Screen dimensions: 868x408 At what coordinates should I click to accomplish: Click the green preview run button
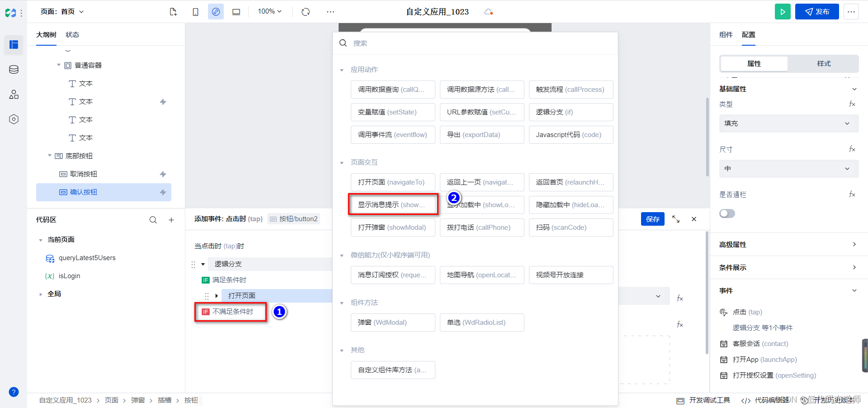coord(783,12)
